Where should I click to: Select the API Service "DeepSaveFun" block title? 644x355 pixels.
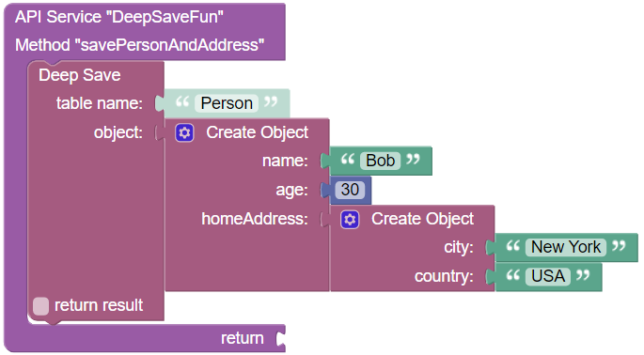click(119, 17)
